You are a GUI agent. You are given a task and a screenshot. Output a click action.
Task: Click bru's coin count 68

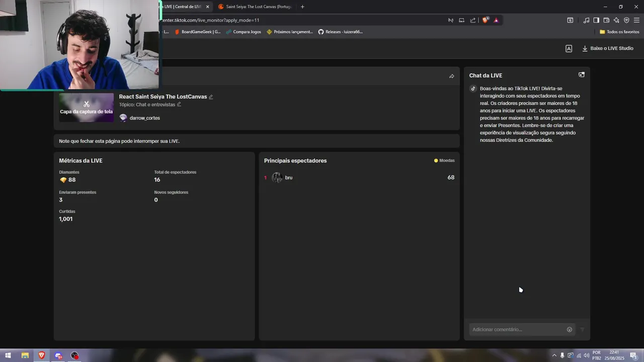[x=451, y=177]
